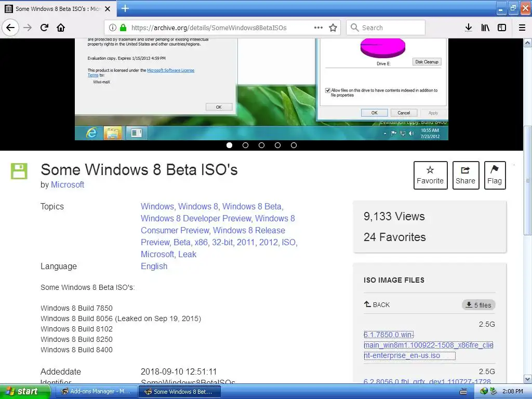This screenshot has height=399, width=532.
Task: Open the Leak topic link
Action: pyautogui.click(x=187, y=254)
